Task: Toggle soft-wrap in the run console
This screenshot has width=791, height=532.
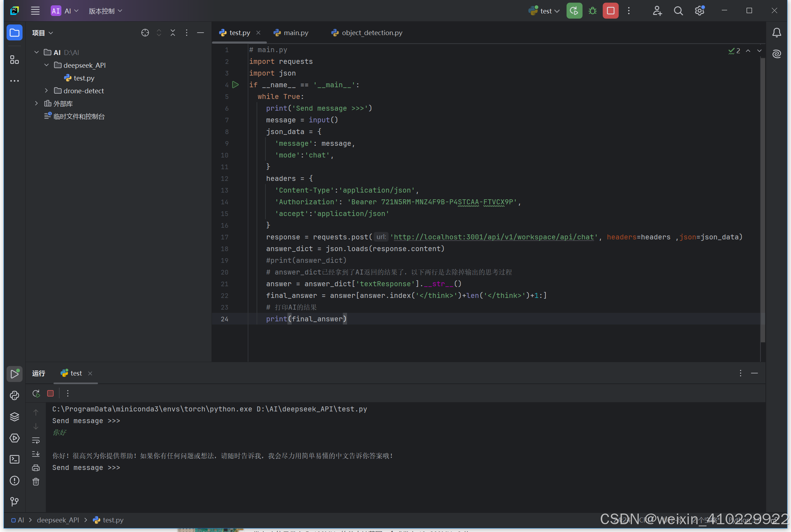Action: pos(36,440)
